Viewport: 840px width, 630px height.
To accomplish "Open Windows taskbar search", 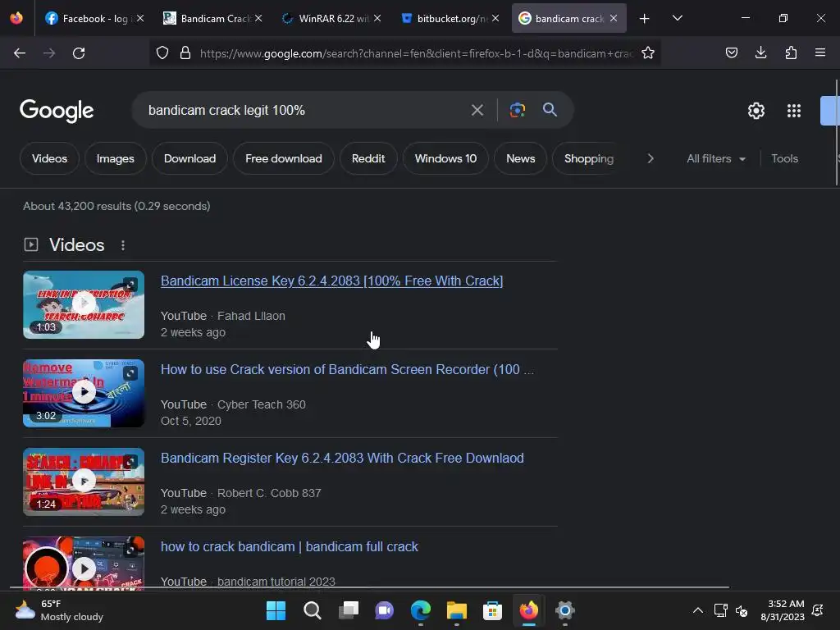I will click(313, 610).
